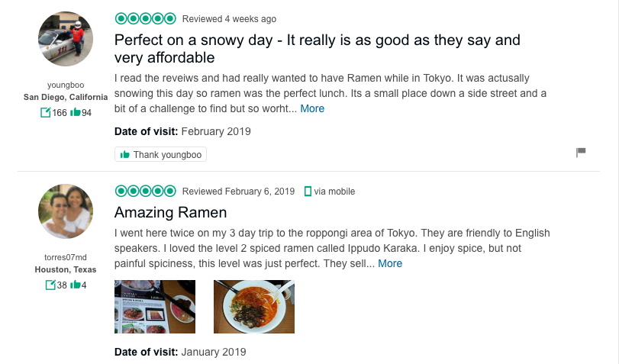This screenshot has width=619, height=364.
Task: Click the five-bubble rating on youngboo's review
Action: point(145,18)
